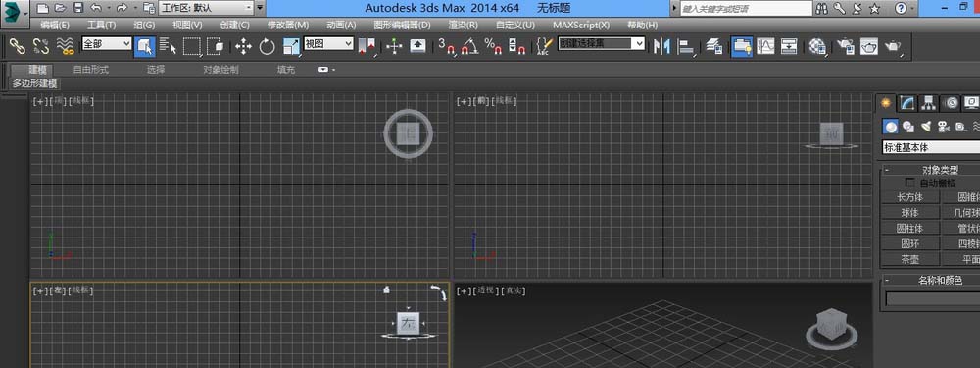This screenshot has height=368, width=980.
Task: Collapse the 名称和颜色 rollout
Action: point(887,280)
